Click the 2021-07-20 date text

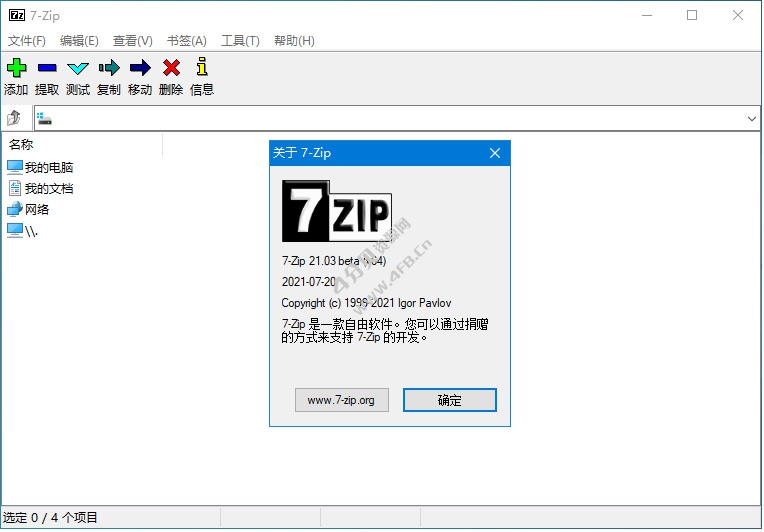(308, 282)
